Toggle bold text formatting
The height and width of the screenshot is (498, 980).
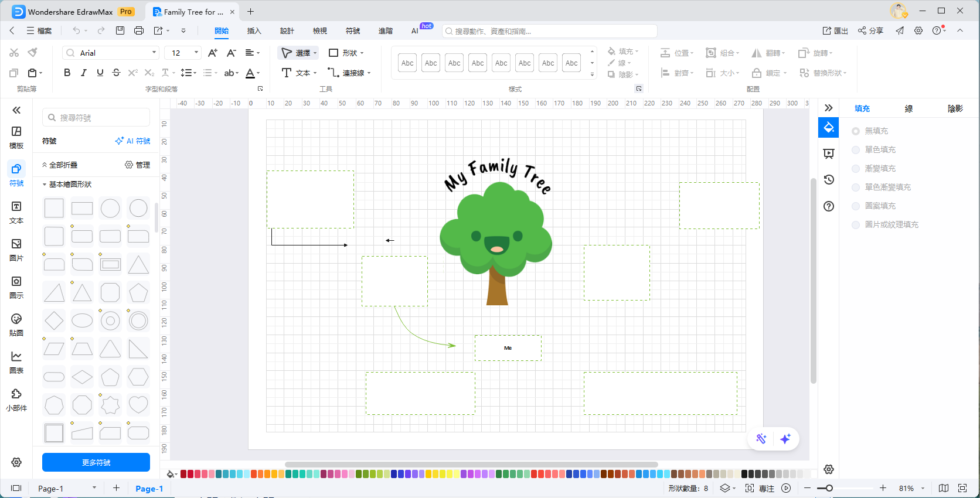pos(67,73)
